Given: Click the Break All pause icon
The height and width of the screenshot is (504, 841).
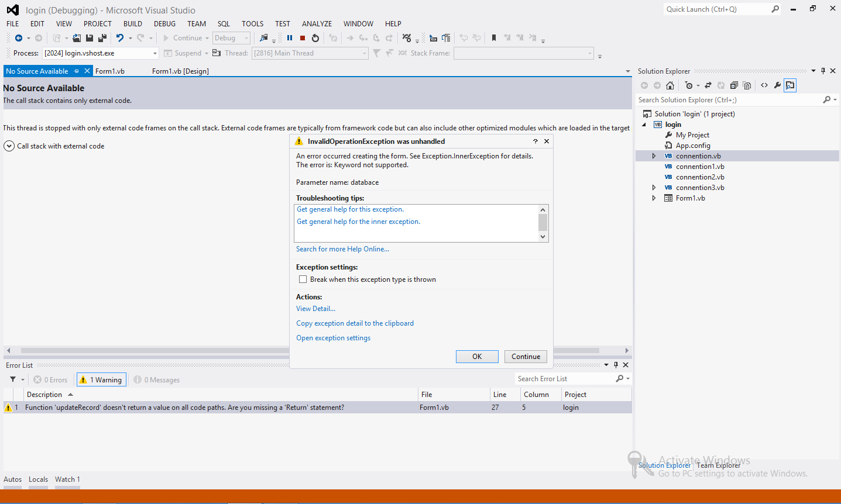Looking at the screenshot, I should 290,38.
